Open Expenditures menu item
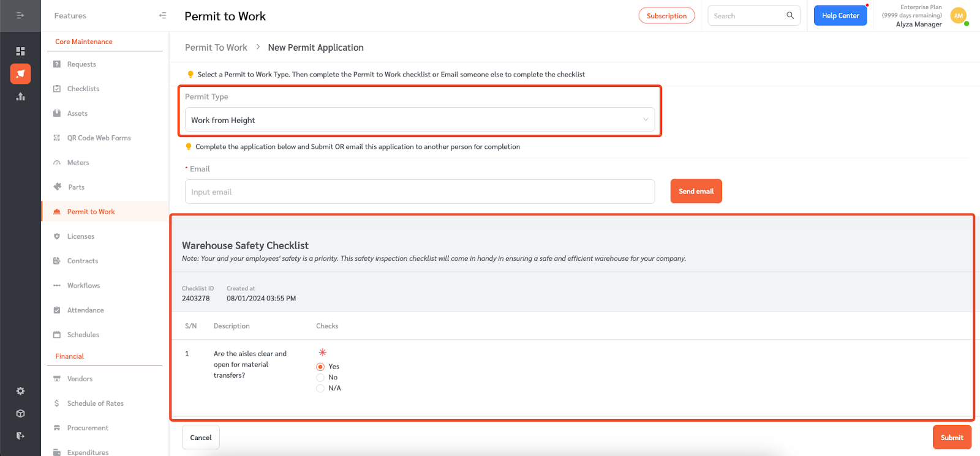Image resolution: width=980 pixels, height=456 pixels. [88, 452]
